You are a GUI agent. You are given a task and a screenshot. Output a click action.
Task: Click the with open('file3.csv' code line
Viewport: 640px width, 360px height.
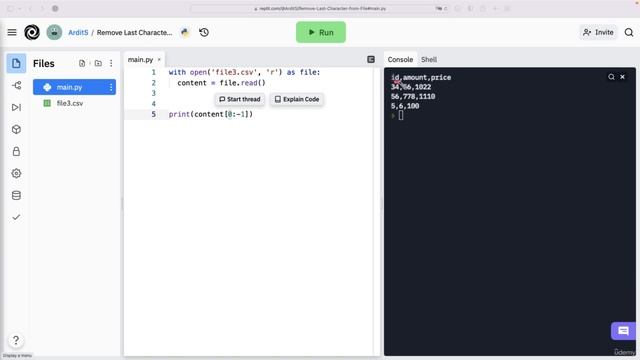tap(244, 72)
